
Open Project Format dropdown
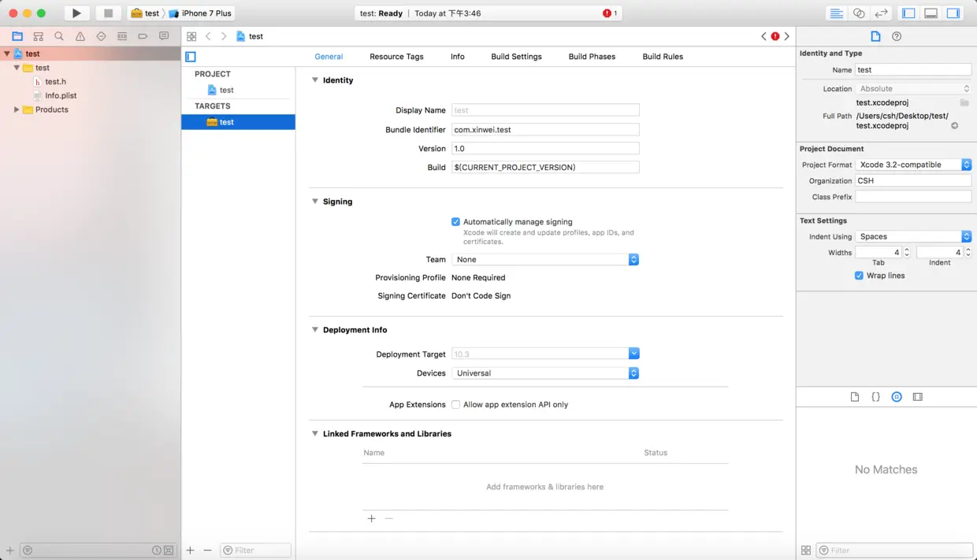point(914,165)
